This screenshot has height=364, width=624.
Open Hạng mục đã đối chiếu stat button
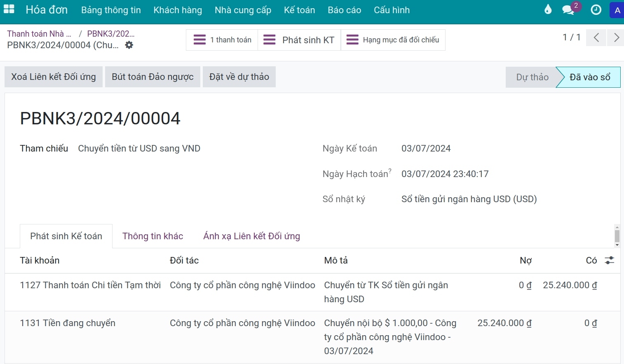tap(393, 40)
